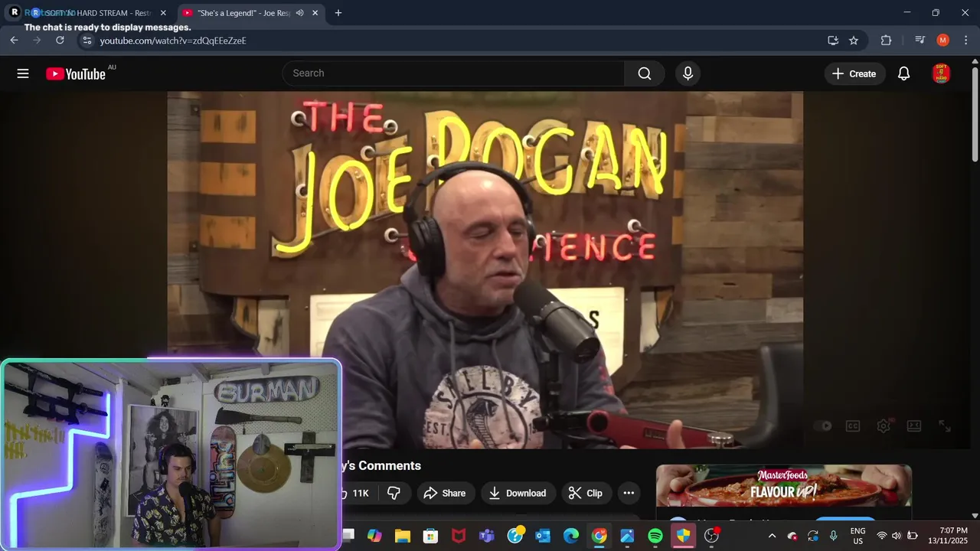Download the video
This screenshot has height=551, width=980.
click(518, 494)
